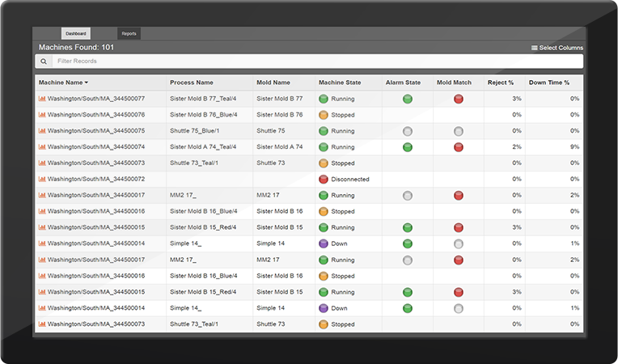Image resolution: width=618 pixels, height=364 pixels.
Task: Click the green Running state icon for MA_344500074
Action: (324, 147)
